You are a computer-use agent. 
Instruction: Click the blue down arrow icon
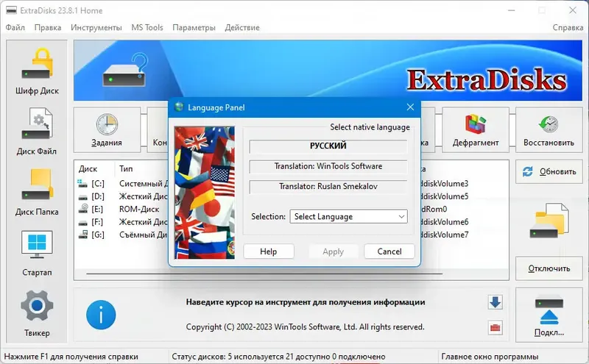pyautogui.click(x=495, y=302)
